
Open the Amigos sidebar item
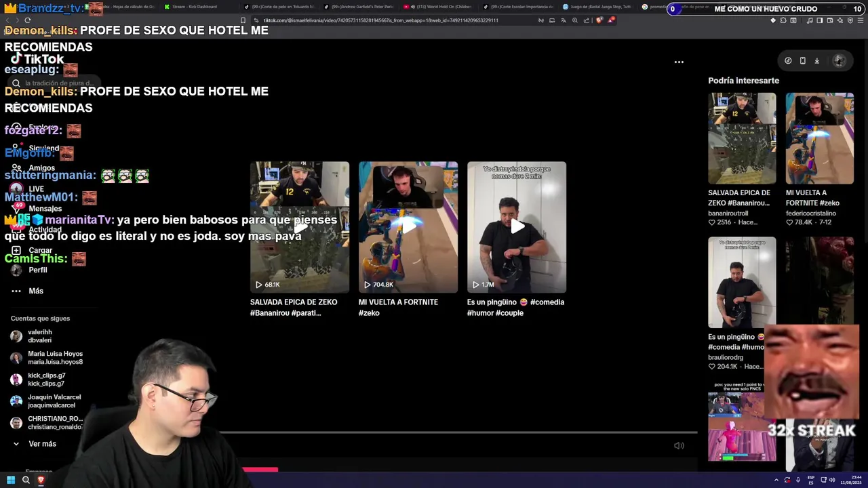click(x=33, y=168)
